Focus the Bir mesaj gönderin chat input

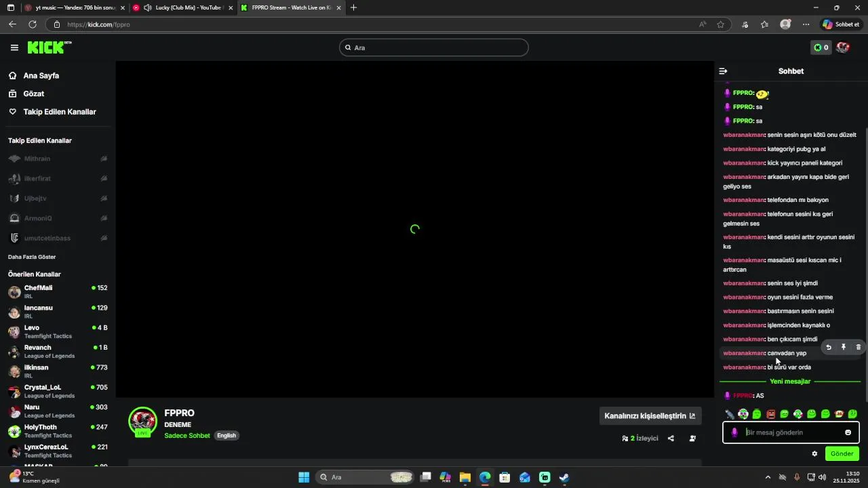click(x=791, y=432)
